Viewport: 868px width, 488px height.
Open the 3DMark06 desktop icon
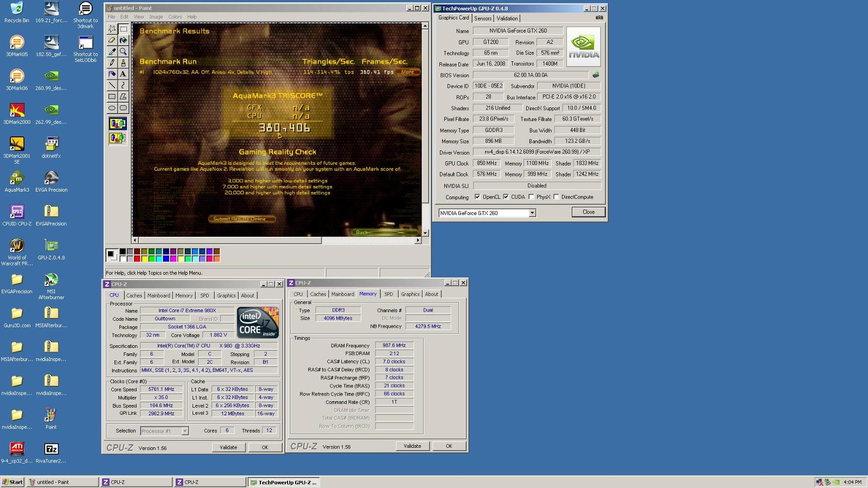click(17, 79)
